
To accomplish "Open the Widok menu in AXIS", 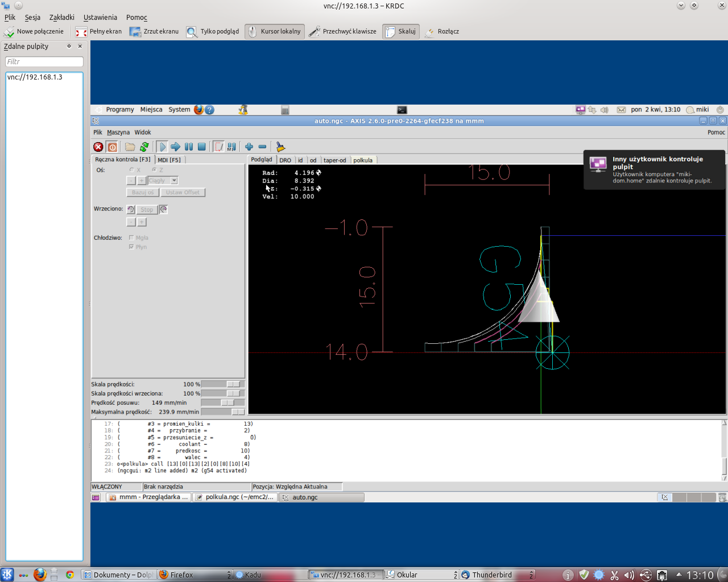I will click(143, 132).
